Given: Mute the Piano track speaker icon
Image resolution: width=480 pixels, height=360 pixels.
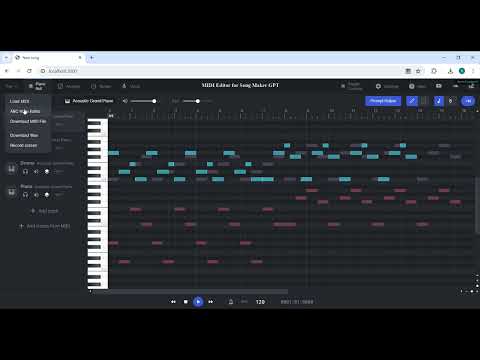Looking at the screenshot, I should 36,195.
